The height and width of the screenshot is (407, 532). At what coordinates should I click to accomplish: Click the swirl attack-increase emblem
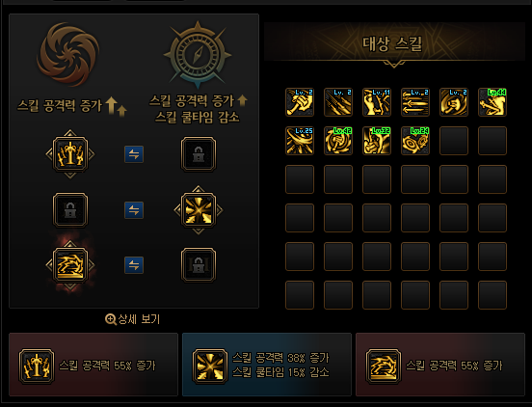pyautogui.click(x=68, y=54)
